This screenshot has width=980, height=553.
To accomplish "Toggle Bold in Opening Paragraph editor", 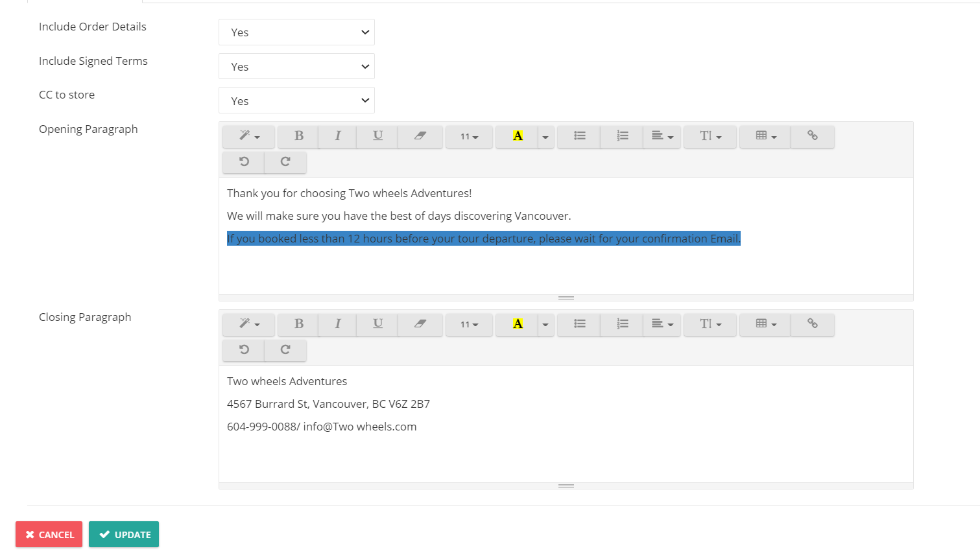I will point(298,136).
